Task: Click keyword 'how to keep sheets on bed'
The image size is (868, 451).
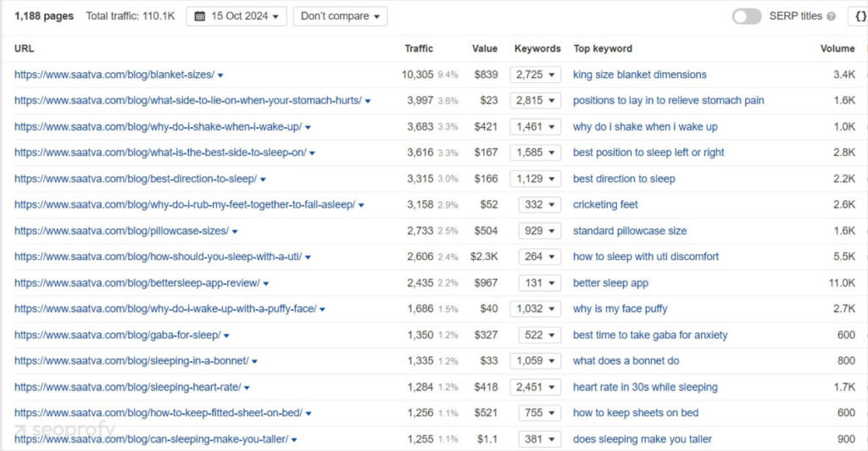Action: [x=636, y=413]
